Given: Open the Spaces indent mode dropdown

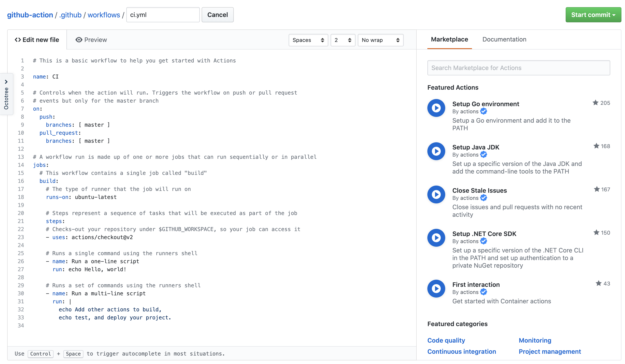Looking at the screenshot, I should pyautogui.click(x=308, y=40).
